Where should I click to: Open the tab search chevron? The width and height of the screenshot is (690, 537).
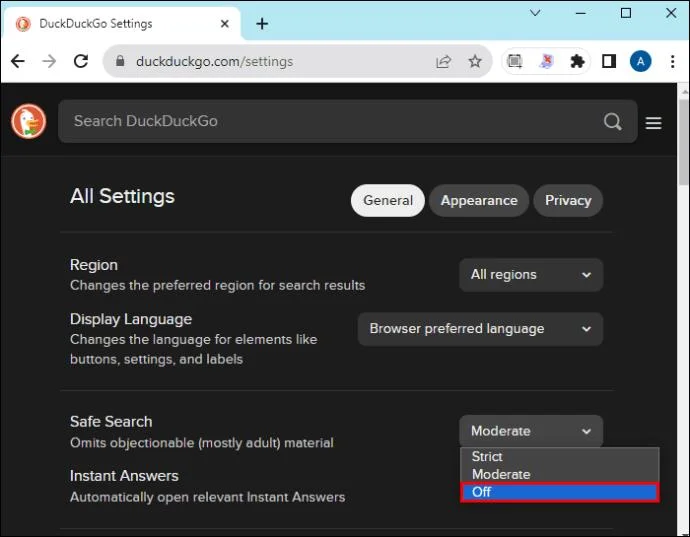[x=535, y=13]
